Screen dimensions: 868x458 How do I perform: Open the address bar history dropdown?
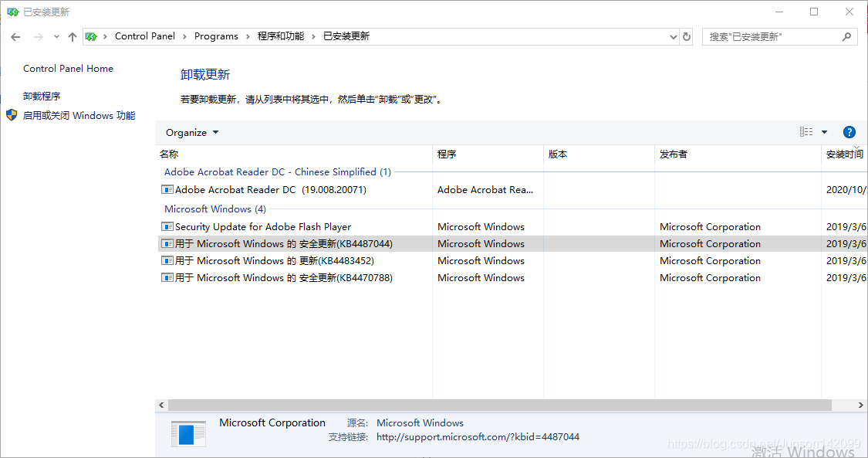(673, 37)
